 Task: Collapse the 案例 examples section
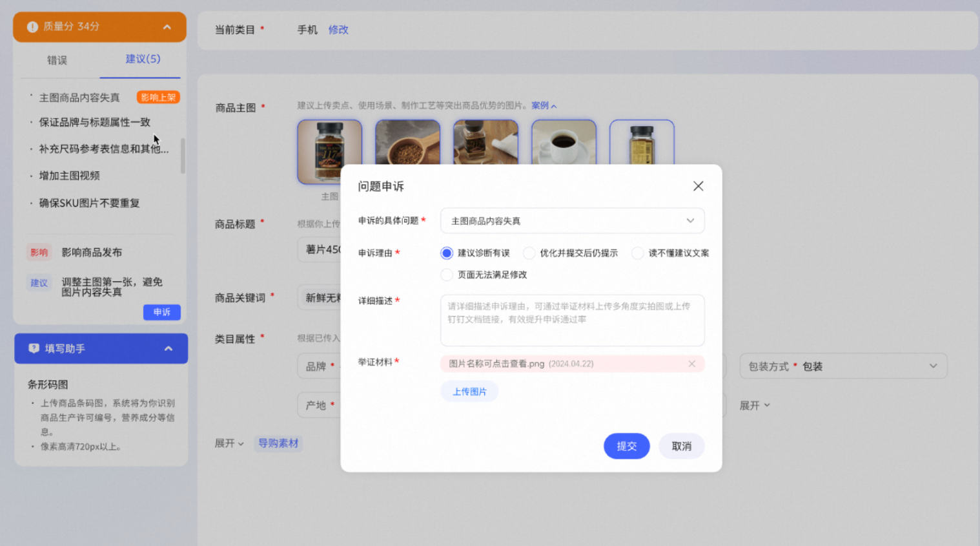click(544, 105)
